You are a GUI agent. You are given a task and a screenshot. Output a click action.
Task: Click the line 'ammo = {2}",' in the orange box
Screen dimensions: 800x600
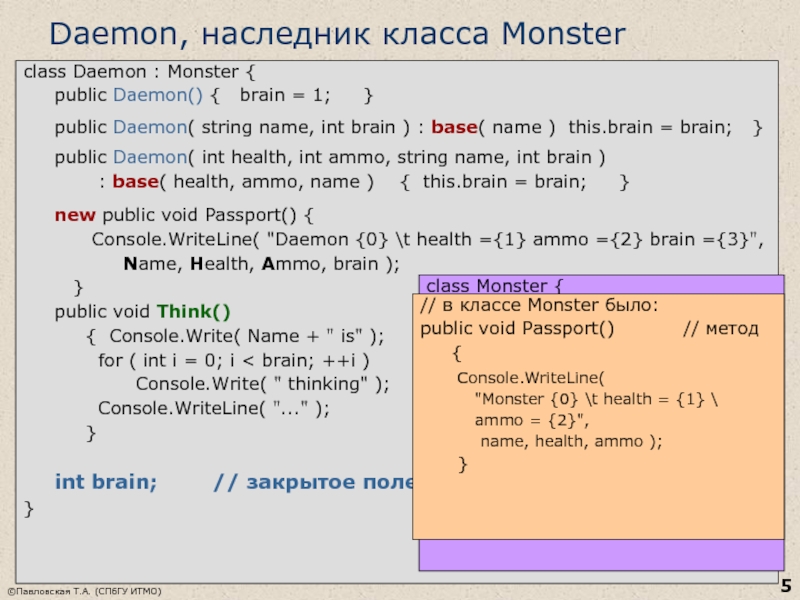(x=532, y=420)
